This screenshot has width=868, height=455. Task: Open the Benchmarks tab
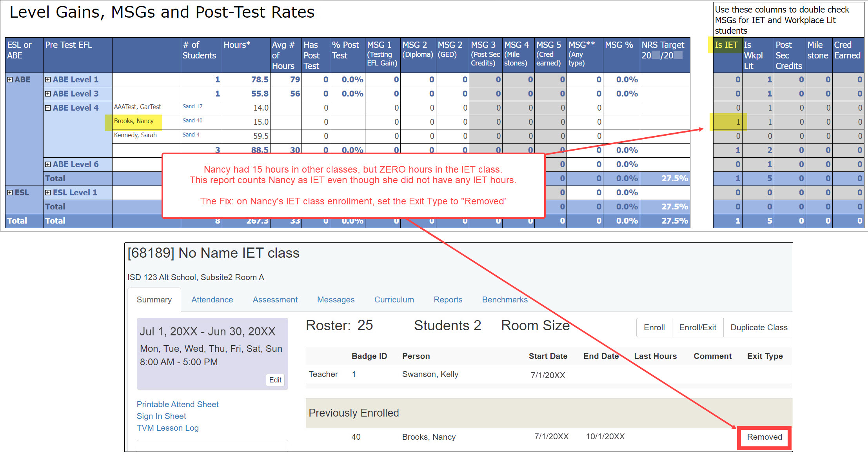505,300
